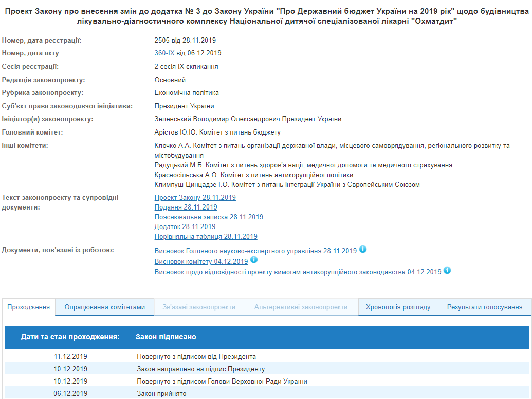
Task: Click info icon beside антикорупційного законодавства висновок
Action: pyautogui.click(x=447, y=270)
